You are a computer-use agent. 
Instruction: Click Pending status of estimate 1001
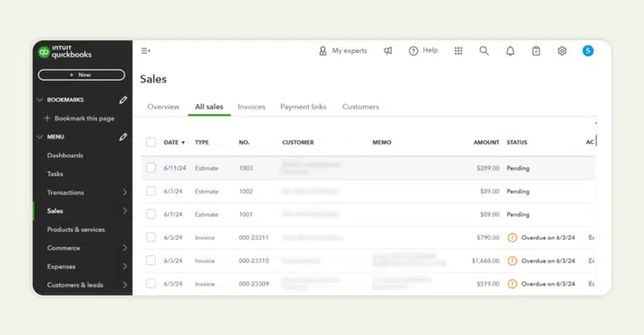[518, 214]
